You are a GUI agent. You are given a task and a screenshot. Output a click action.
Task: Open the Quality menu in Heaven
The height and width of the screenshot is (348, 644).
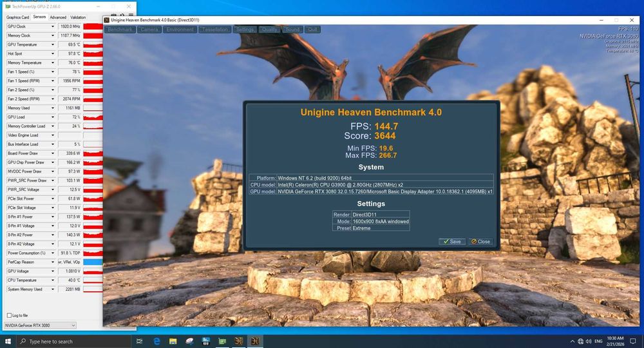pos(269,30)
